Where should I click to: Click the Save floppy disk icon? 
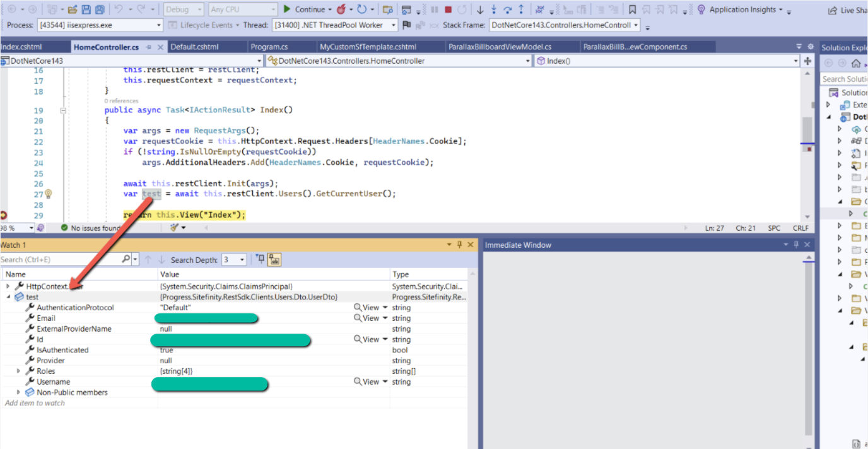[86, 9]
